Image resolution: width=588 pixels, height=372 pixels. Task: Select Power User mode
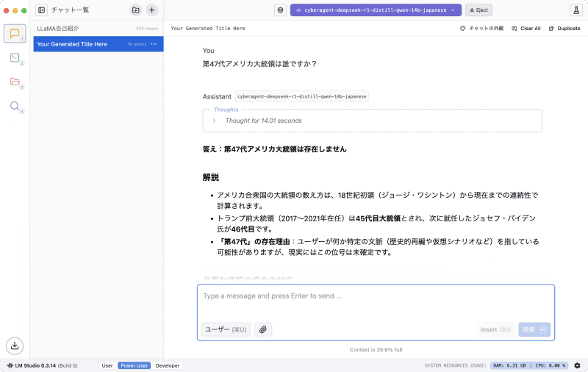pyautogui.click(x=134, y=365)
